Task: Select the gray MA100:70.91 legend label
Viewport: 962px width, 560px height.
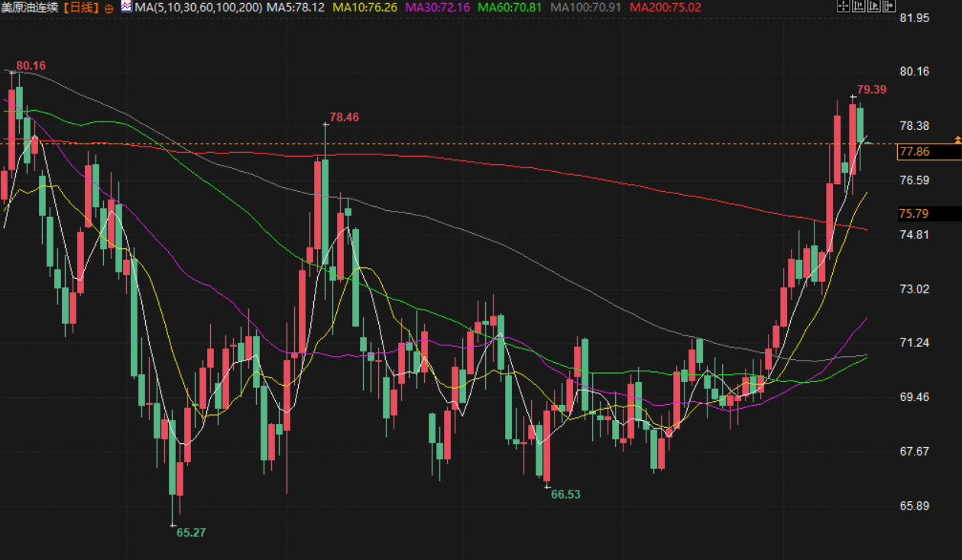Action: (585, 7)
